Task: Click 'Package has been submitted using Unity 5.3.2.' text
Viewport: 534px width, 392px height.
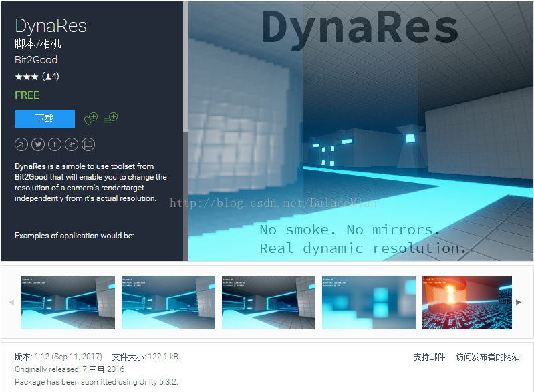Action: [x=96, y=382]
